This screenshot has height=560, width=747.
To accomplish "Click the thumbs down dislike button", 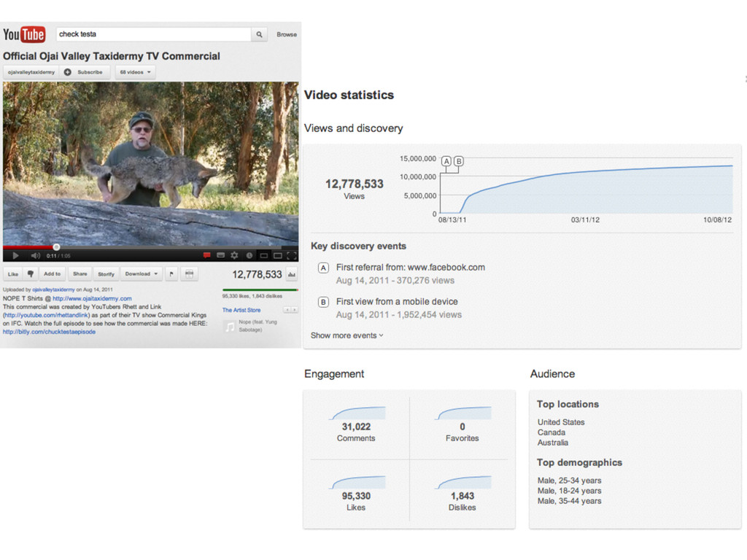I will click(31, 274).
